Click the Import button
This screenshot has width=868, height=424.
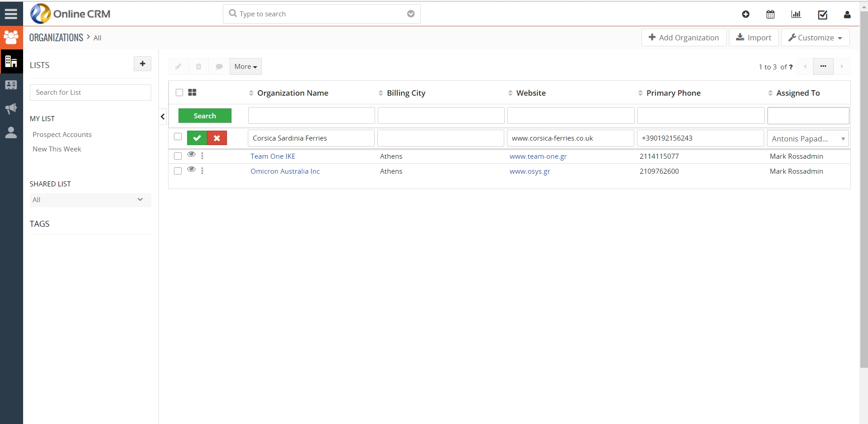(754, 38)
